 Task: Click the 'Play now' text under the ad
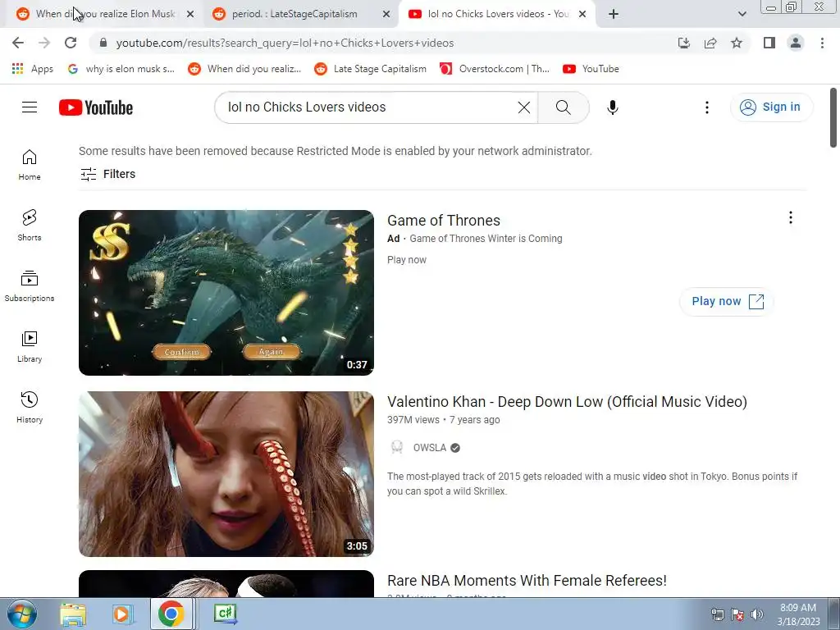[407, 260]
